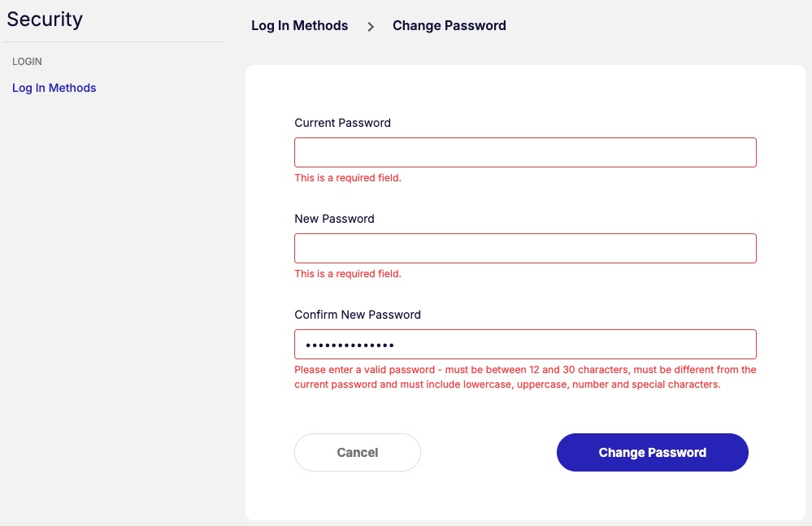Click the Security page heading

(45, 19)
